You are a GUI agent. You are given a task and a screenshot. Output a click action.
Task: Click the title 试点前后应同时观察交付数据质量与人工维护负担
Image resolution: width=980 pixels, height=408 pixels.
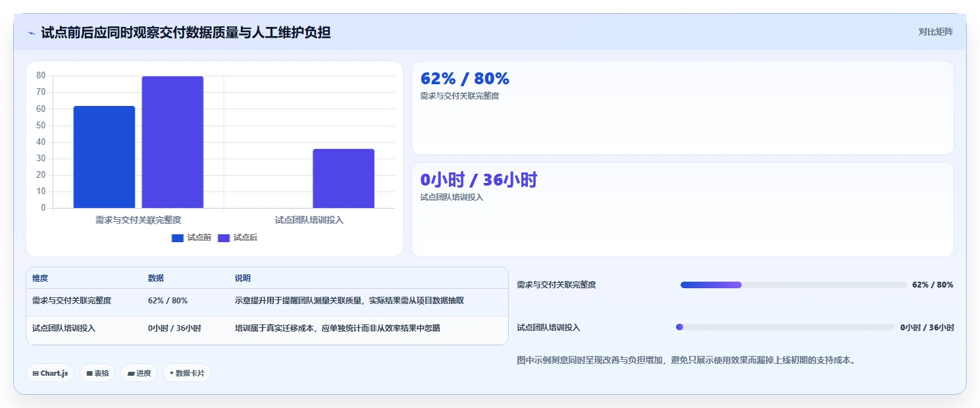[x=186, y=32]
